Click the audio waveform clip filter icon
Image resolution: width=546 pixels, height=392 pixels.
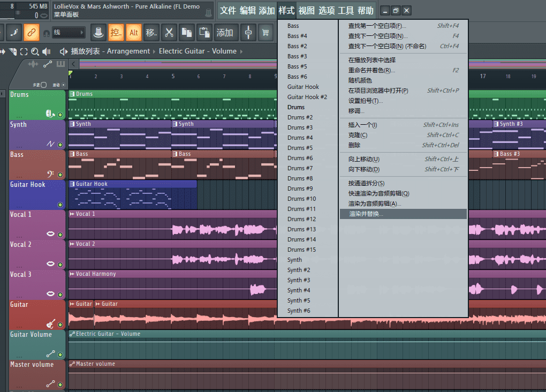point(33,64)
